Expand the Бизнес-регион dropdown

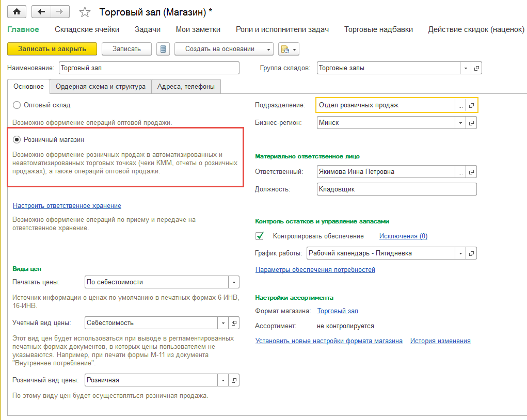tap(460, 123)
